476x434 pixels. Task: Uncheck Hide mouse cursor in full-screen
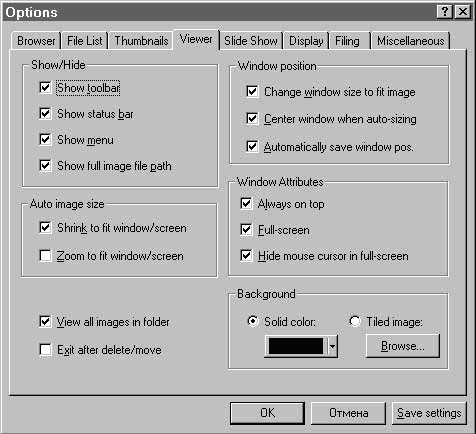(x=246, y=256)
